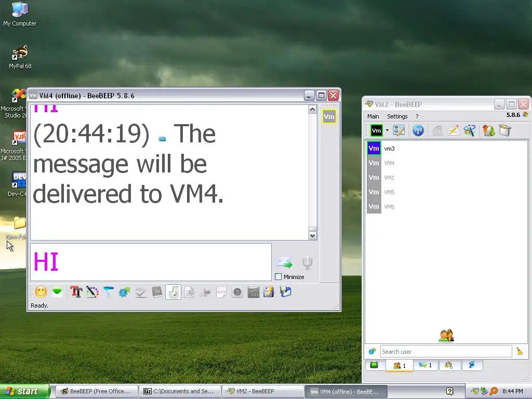Click the blue broadcast antenna icon
This screenshot has height=399, width=532.
[x=418, y=130]
